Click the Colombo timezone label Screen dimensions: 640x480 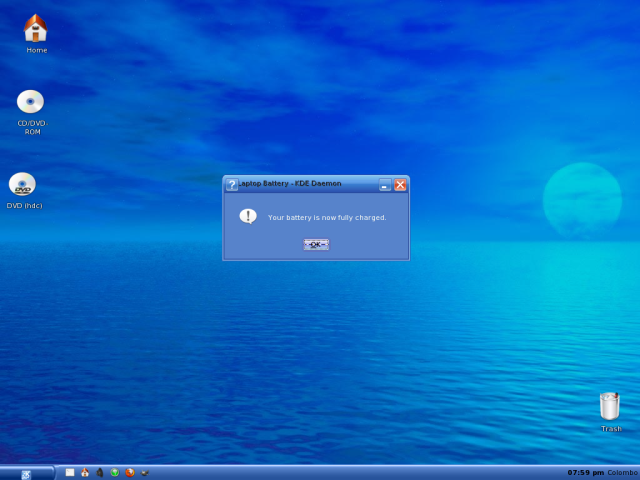pyautogui.click(x=622, y=473)
